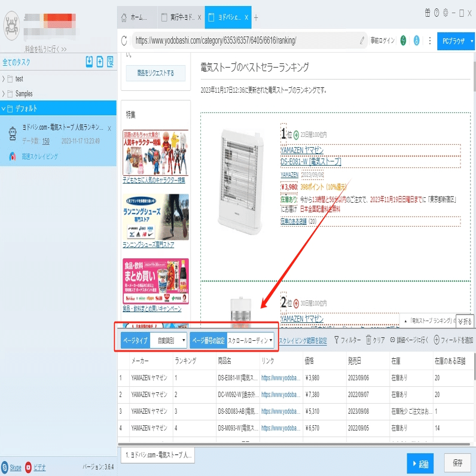The image size is (476, 476).
Task: Click the 食品・飲料まとめ買い banner
Action: coord(155,281)
